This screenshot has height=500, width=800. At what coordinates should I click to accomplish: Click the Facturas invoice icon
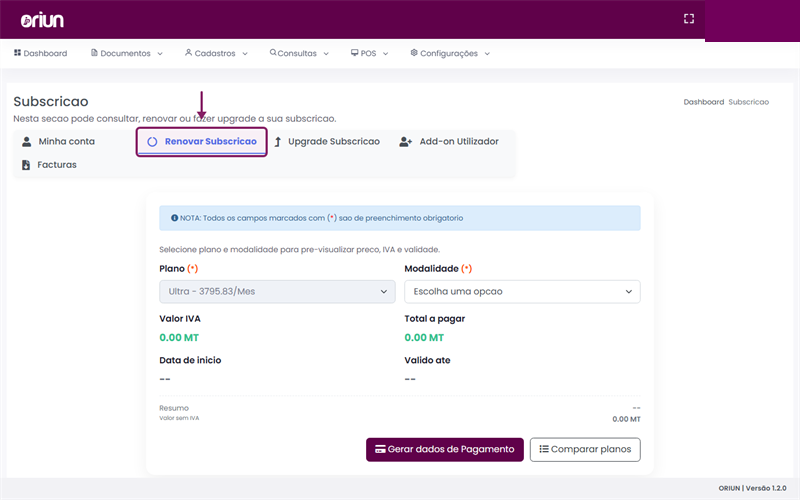(x=26, y=165)
